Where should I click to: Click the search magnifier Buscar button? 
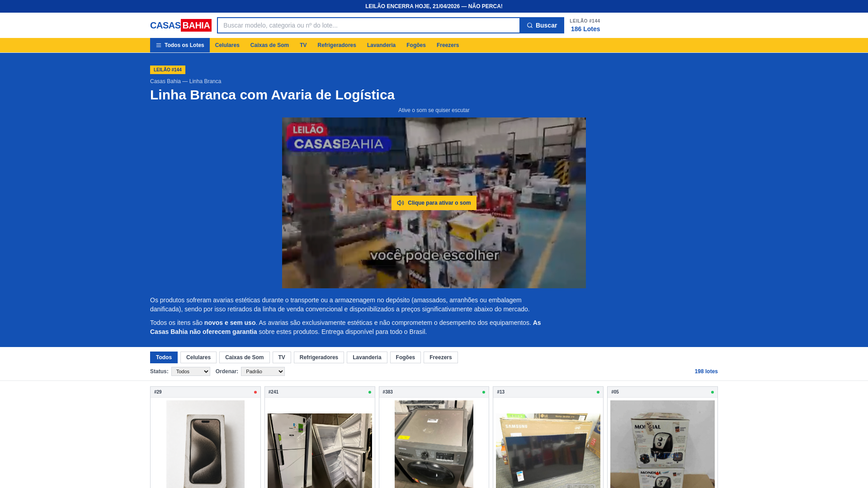(x=542, y=25)
